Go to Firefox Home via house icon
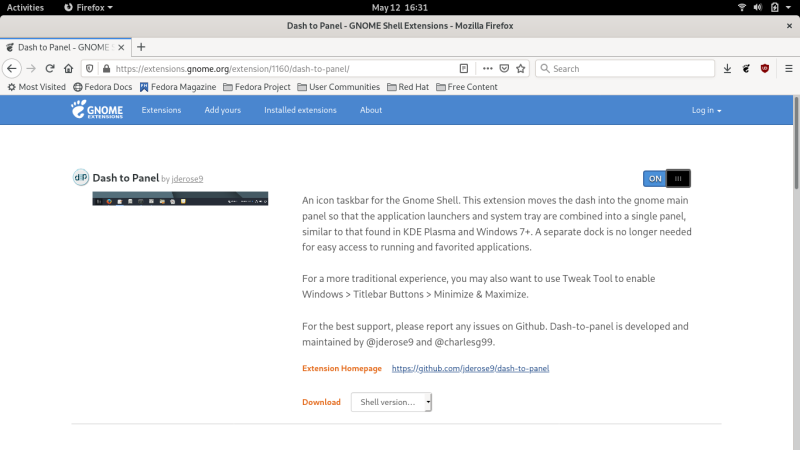800x450 pixels. point(68,69)
